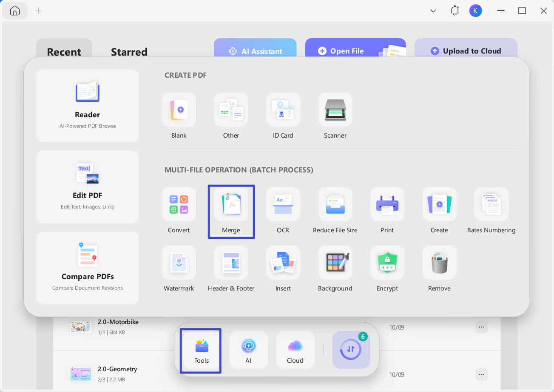The height and width of the screenshot is (392, 554).
Task: Launch the Scanner tool
Action: pyautogui.click(x=335, y=110)
